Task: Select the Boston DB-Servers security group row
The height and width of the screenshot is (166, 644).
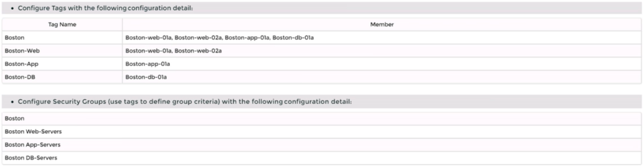Action: (322, 158)
